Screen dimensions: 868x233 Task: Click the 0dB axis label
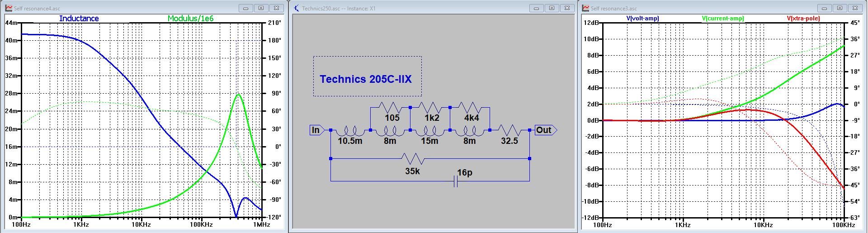(593, 120)
